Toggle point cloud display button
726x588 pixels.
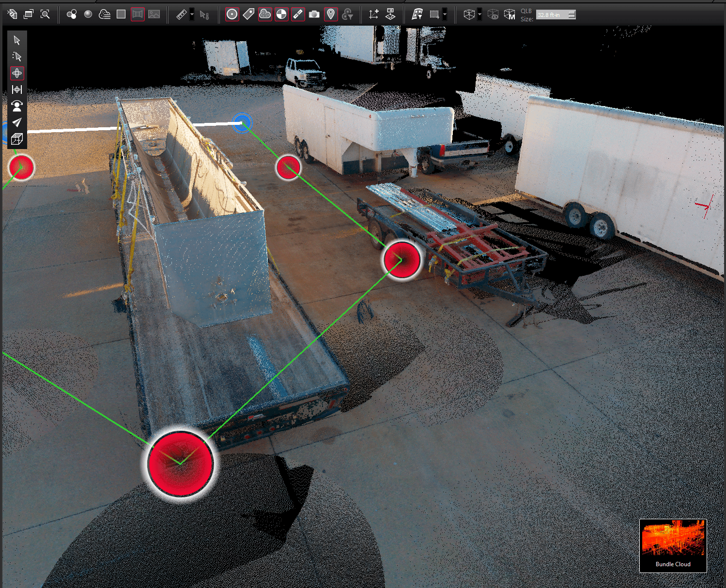tap(265, 15)
